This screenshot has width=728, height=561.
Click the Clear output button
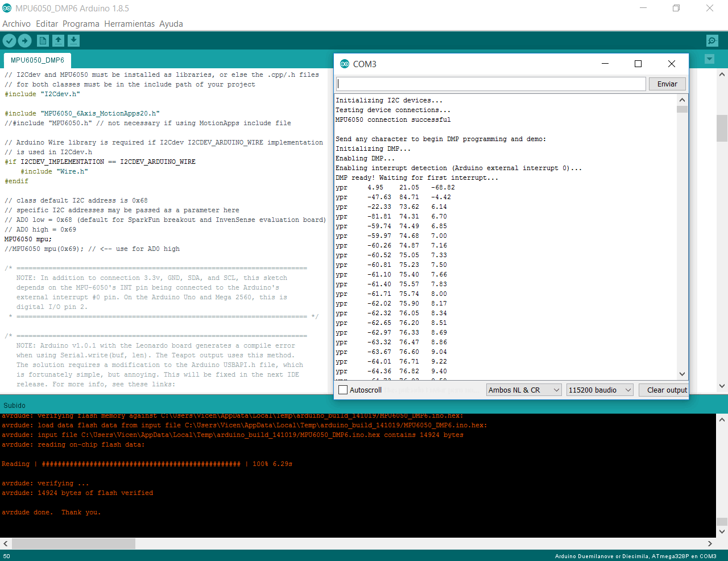tap(667, 390)
